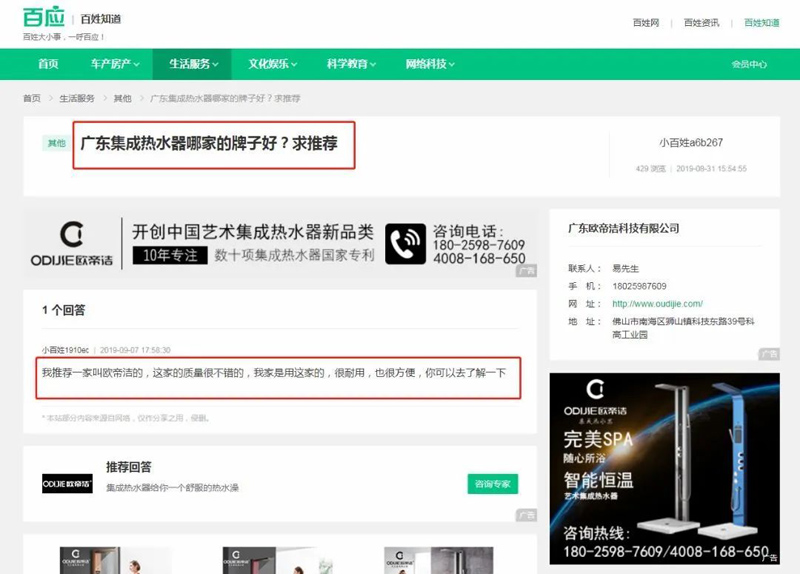Image resolution: width=800 pixels, height=574 pixels.
Task: Expand the 文化娱乐 dropdown menu
Action: [x=272, y=64]
